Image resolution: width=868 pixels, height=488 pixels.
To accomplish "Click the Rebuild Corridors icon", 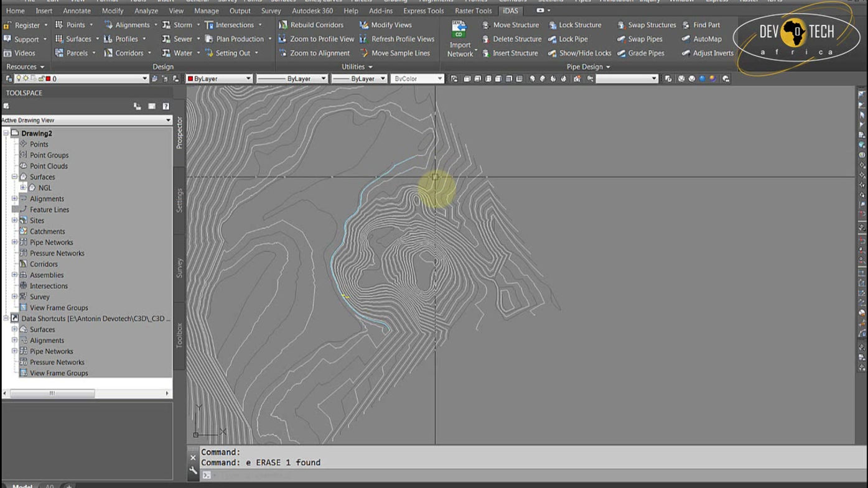I will [x=283, y=25].
